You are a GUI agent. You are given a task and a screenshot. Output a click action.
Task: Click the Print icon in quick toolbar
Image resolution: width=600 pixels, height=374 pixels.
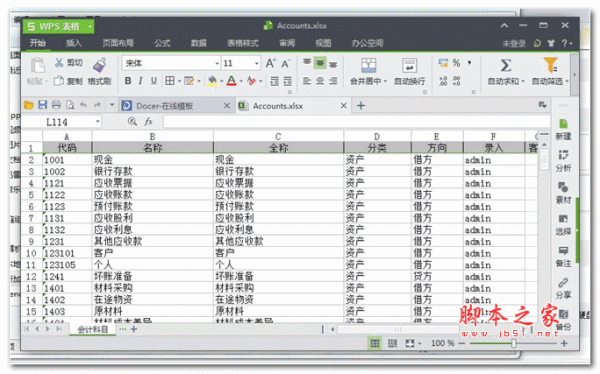pyautogui.click(x=56, y=105)
